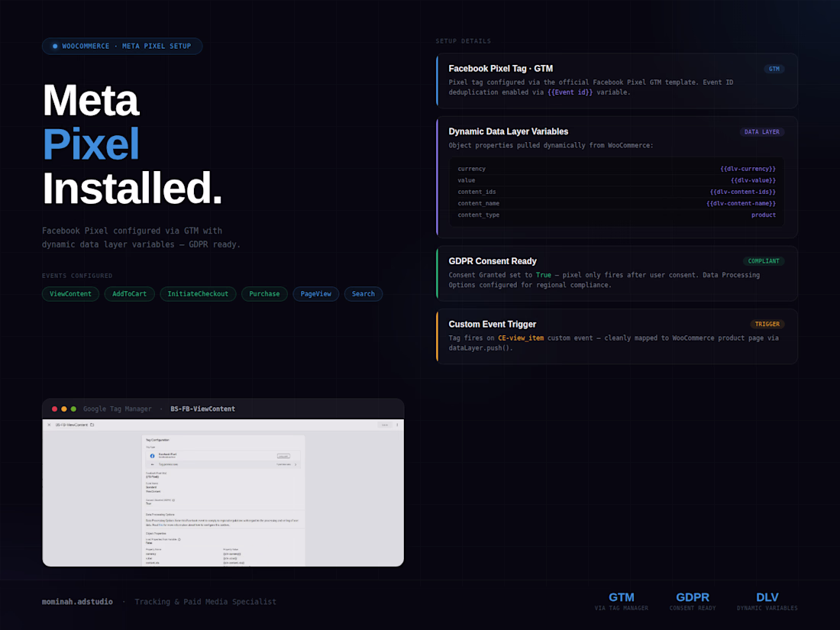This screenshot has width=840, height=630.
Task: Select the AddToCart event pill
Action: [130, 294]
